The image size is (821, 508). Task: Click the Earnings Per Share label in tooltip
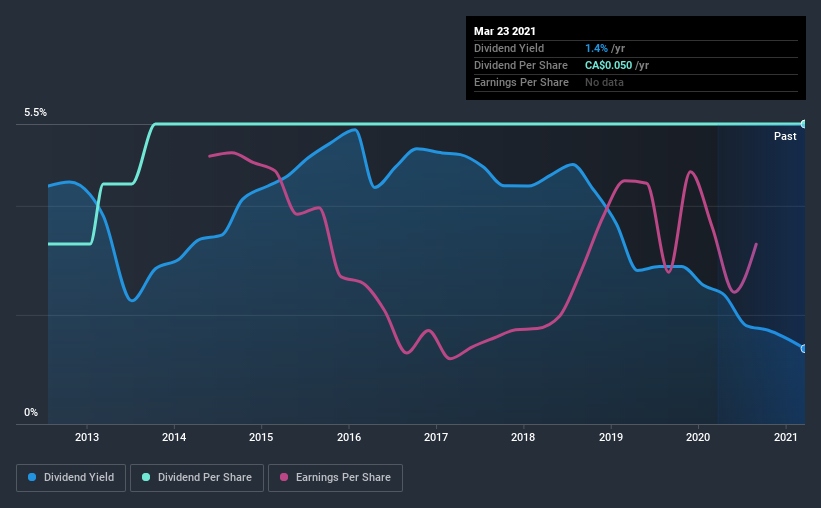521,82
